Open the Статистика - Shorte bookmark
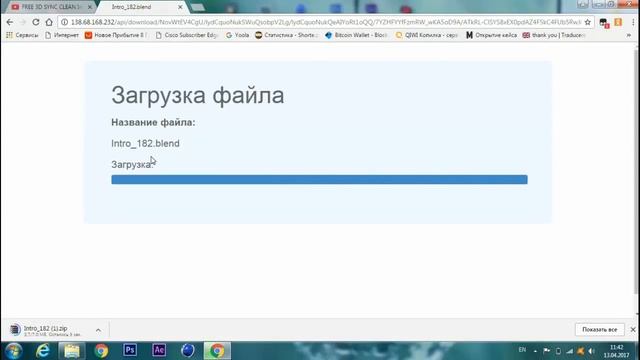 286,35
